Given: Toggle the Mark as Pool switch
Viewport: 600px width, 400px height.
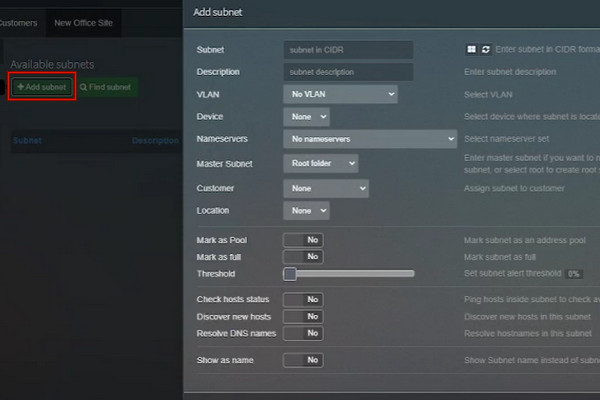Looking at the screenshot, I should 303,240.
